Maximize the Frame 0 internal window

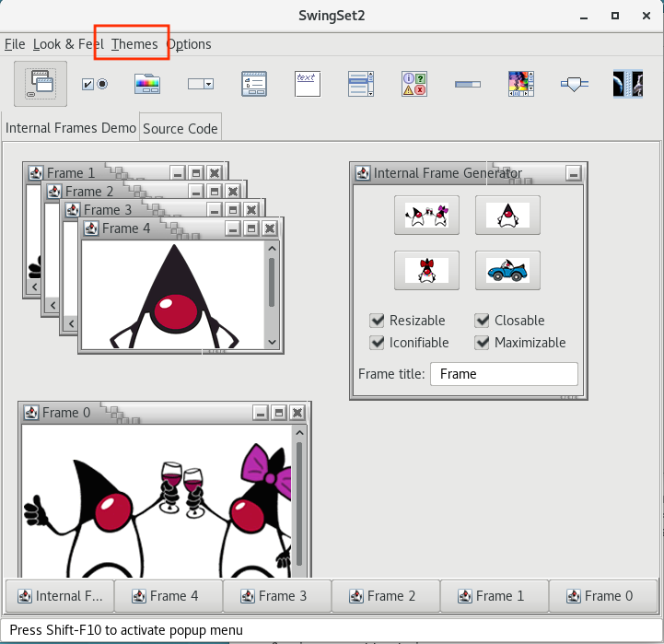click(279, 413)
